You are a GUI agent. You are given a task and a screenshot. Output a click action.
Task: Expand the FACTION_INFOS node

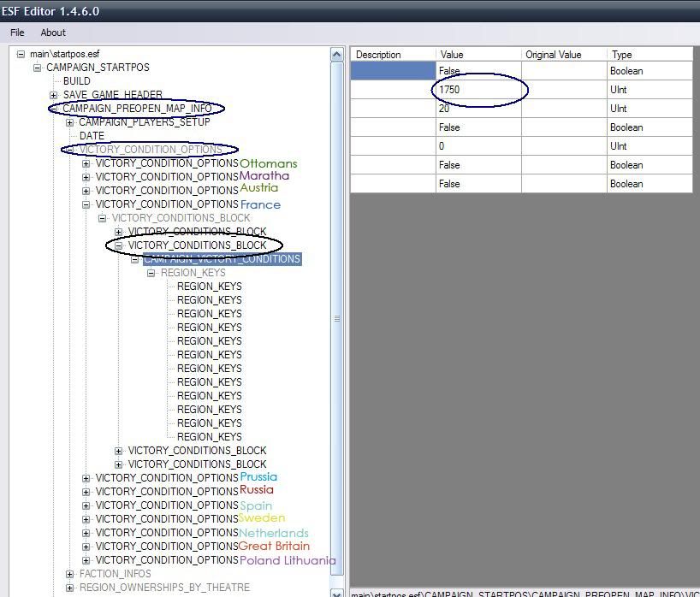click(70, 574)
